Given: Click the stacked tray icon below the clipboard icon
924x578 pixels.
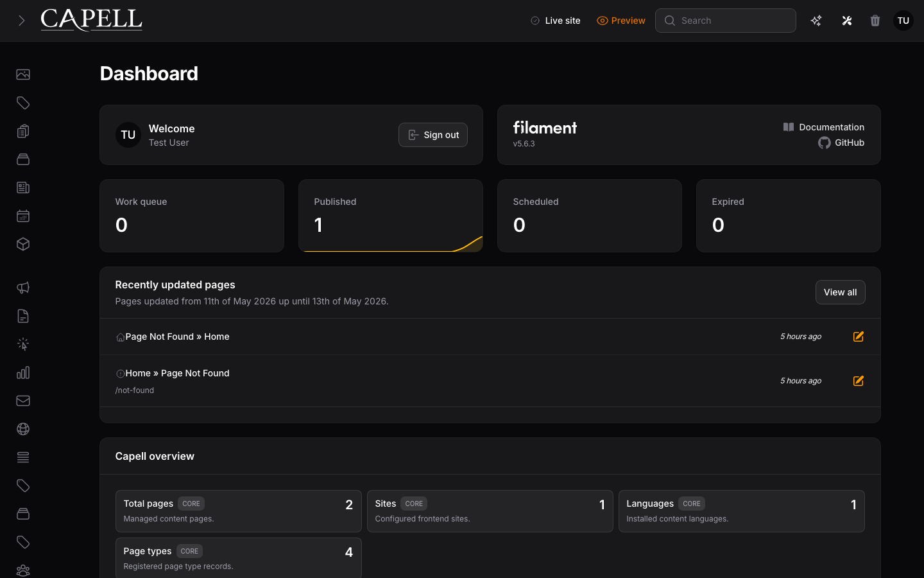Looking at the screenshot, I should coord(23,159).
